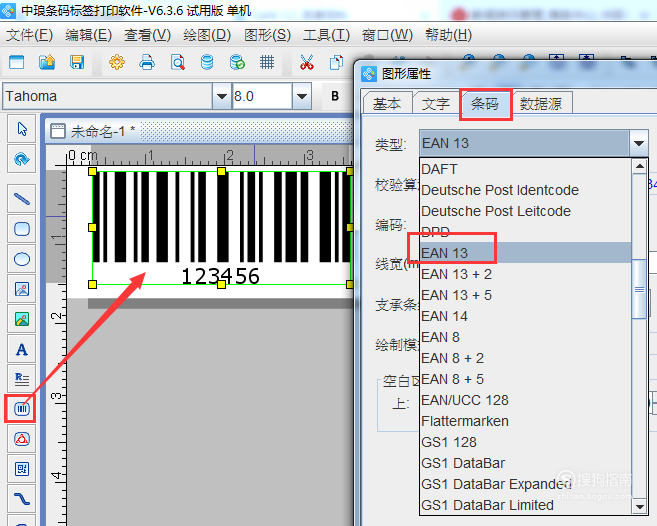Screen dimensions: 657x526
Task: Select the curve drawing tool
Action: click(x=22, y=499)
